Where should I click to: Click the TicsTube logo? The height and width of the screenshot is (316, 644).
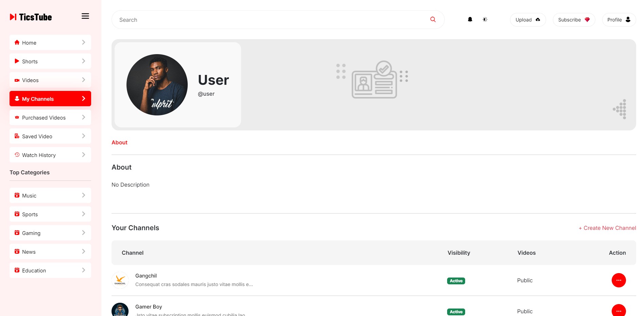31,17
